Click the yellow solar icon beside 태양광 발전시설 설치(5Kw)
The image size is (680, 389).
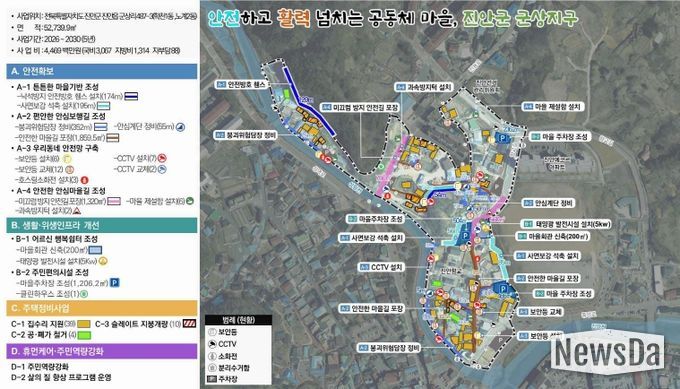[x=103, y=261]
